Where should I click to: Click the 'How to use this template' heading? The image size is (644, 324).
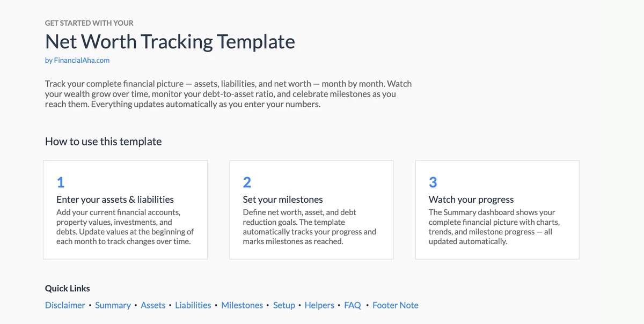pyautogui.click(x=103, y=142)
